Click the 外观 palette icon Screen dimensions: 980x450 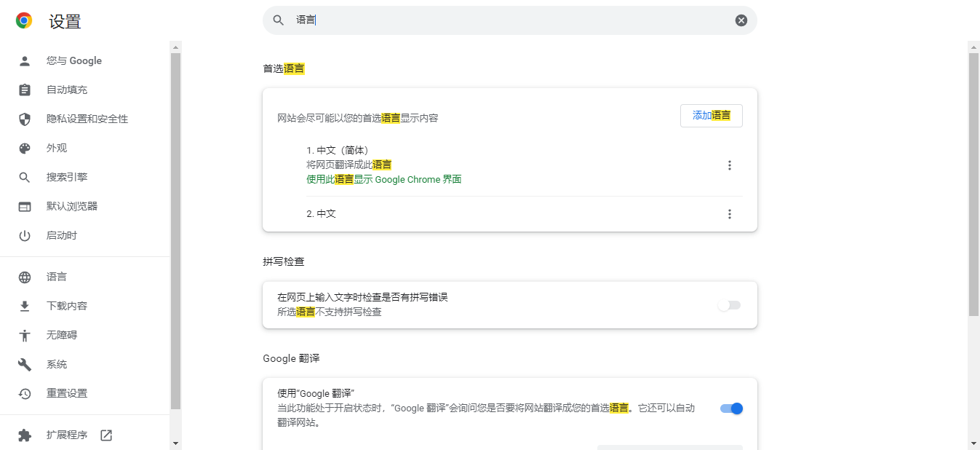click(25, 149)
